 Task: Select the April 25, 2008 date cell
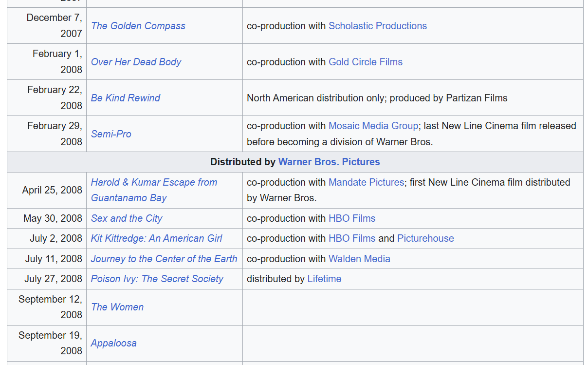coord(47,190)
